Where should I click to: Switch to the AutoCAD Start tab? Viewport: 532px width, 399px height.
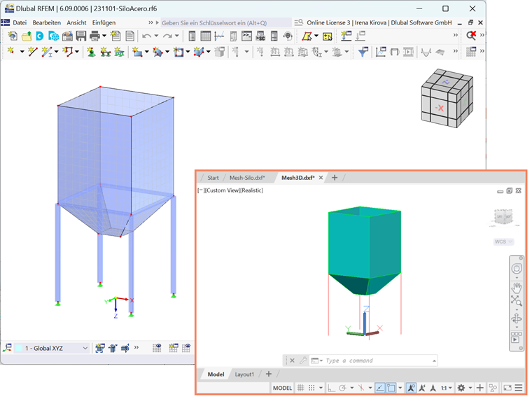coord(213,177)
